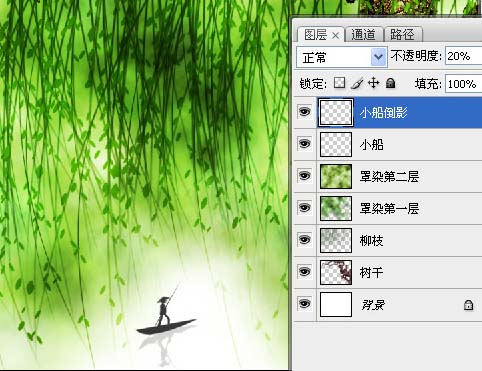This screenshot has height=371, width=482.
Task: Click the 不透明度 20% opacity field
Action: 463,56
